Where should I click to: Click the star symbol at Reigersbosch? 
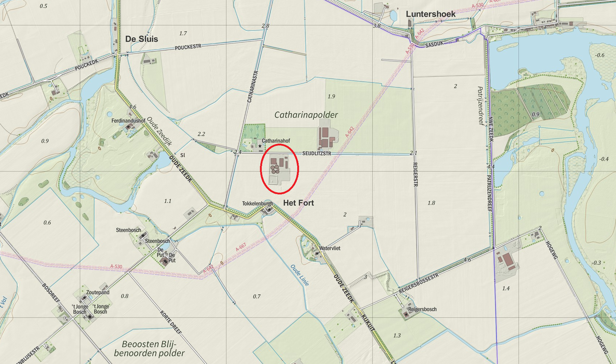pyautogui.click(x=406, y=314)
